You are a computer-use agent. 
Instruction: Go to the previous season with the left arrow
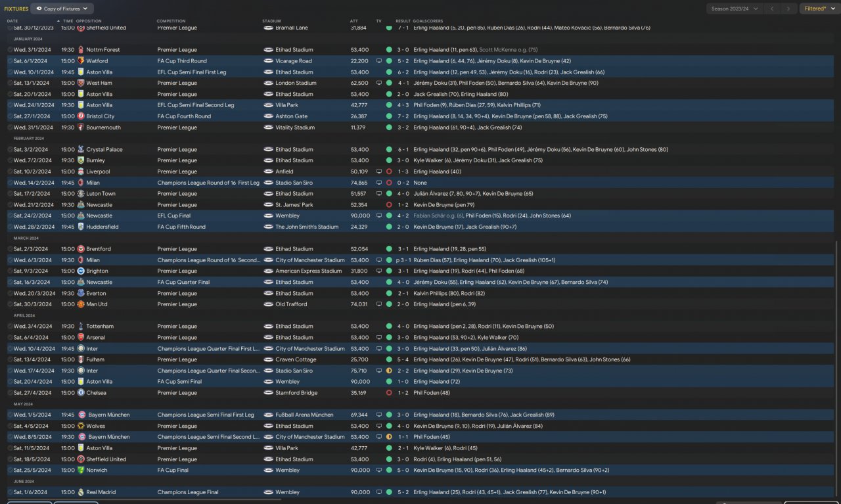(773, 9)
